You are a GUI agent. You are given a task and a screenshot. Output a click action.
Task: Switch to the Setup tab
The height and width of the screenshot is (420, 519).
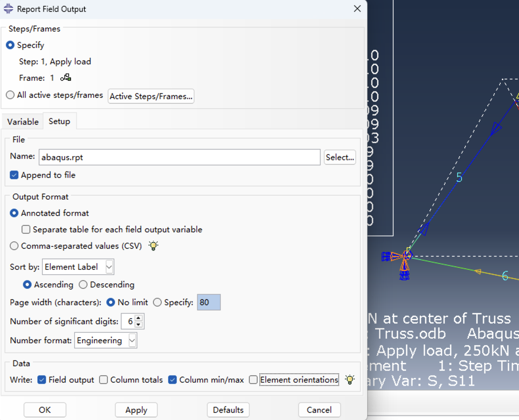(59, 121)
